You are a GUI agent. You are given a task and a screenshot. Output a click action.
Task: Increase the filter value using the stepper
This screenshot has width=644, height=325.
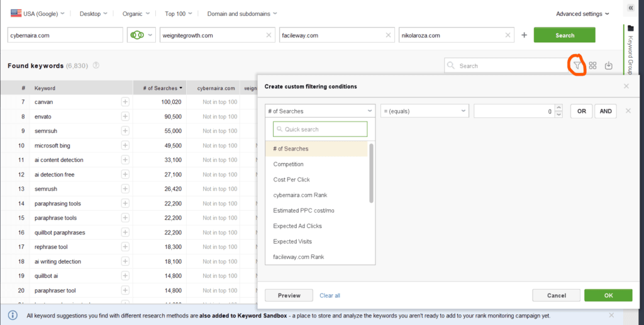[558, 108]
